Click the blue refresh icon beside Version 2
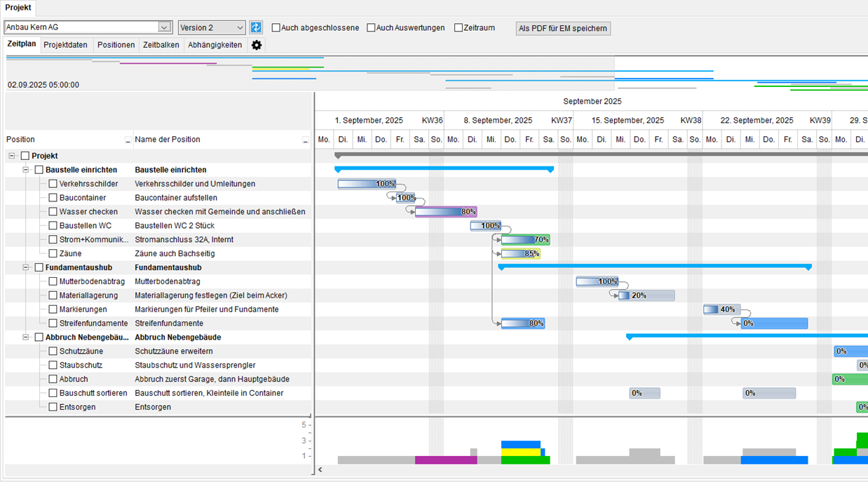 click(x=256, y=27)
